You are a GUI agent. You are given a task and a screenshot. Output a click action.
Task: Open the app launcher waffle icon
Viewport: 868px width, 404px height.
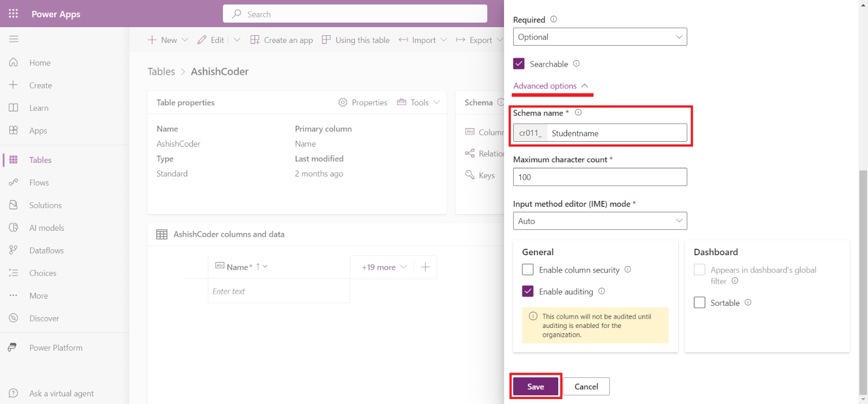pos(14,14)
